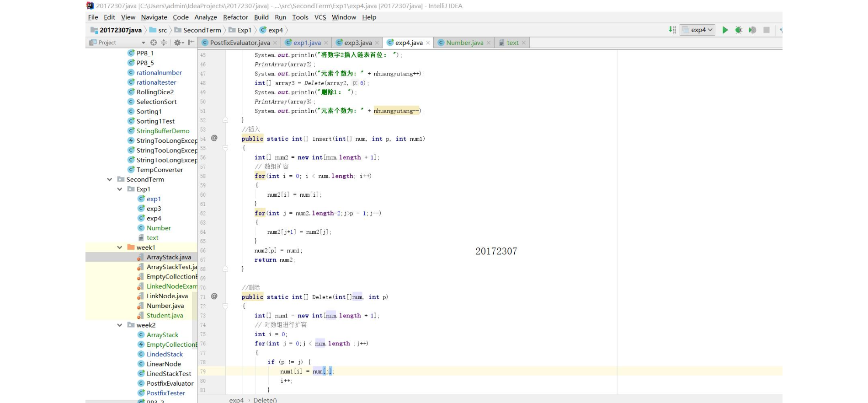
Task: Open the Build menu
Action: tap(261, 17)
